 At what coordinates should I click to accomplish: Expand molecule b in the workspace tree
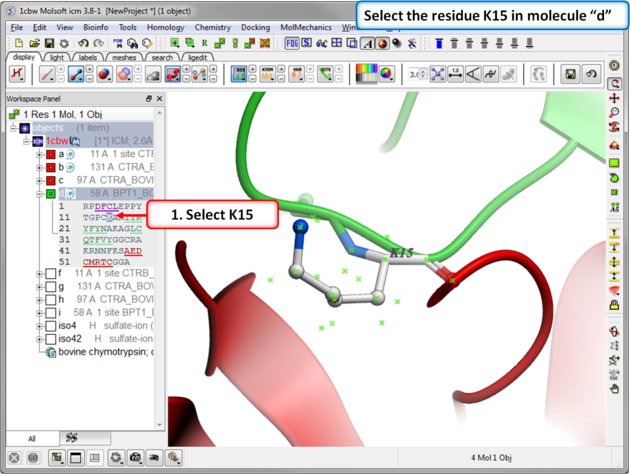(39, 168)
